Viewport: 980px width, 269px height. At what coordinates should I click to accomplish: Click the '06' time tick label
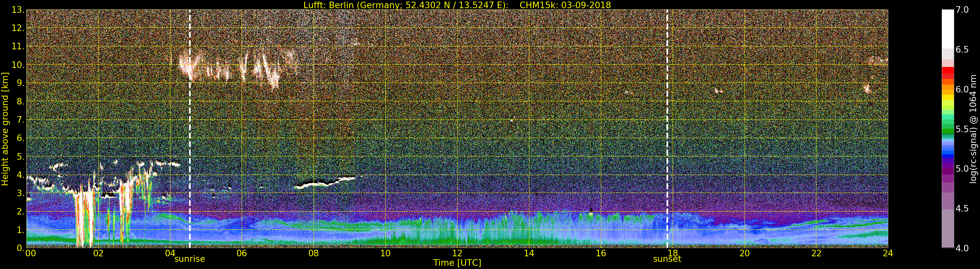coord(242,253)
